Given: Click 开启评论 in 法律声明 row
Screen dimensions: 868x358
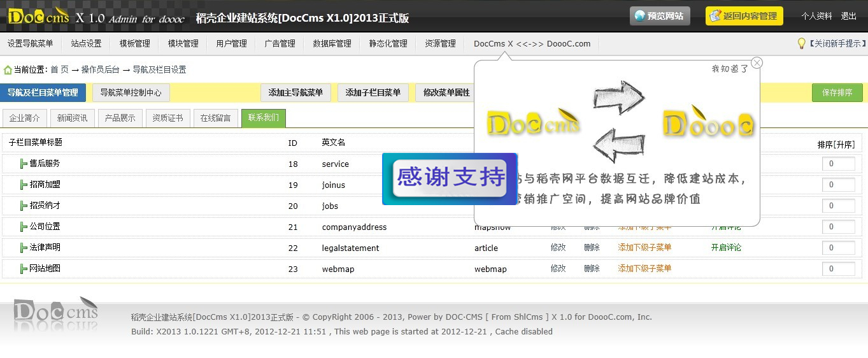Looking at the screenshot, I should coord(726,247).
